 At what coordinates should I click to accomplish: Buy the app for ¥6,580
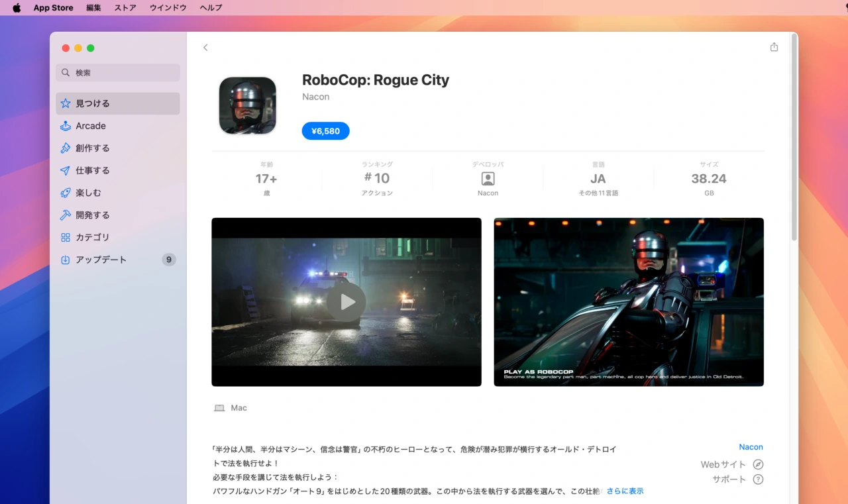pyautogui.click(x=325, y=131)
